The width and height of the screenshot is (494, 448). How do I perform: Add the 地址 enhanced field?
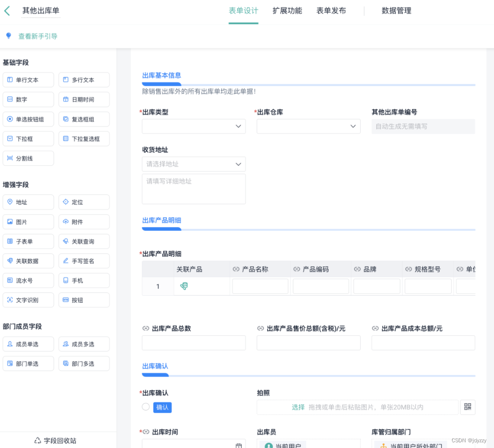tap(29, 202)
